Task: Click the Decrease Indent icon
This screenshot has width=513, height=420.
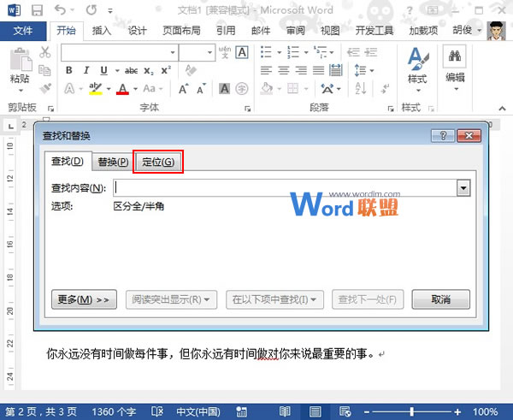Action: [353, 52]
